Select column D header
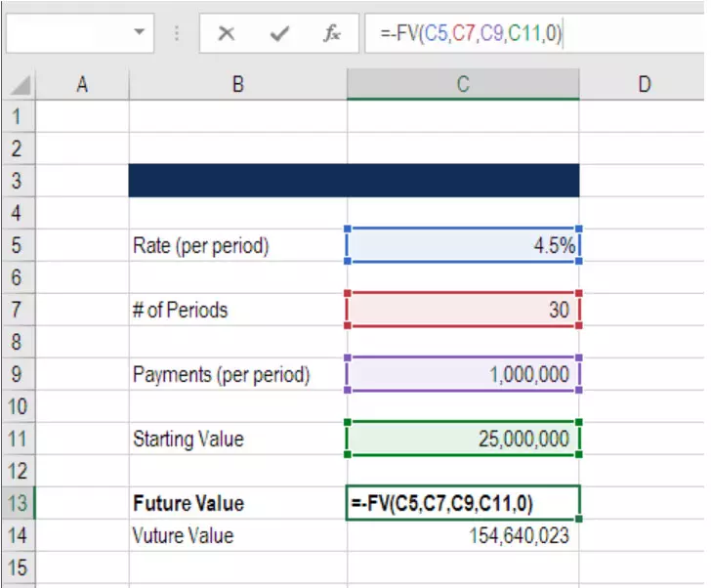This screenshot has width=711, height=588. point(642,84)
